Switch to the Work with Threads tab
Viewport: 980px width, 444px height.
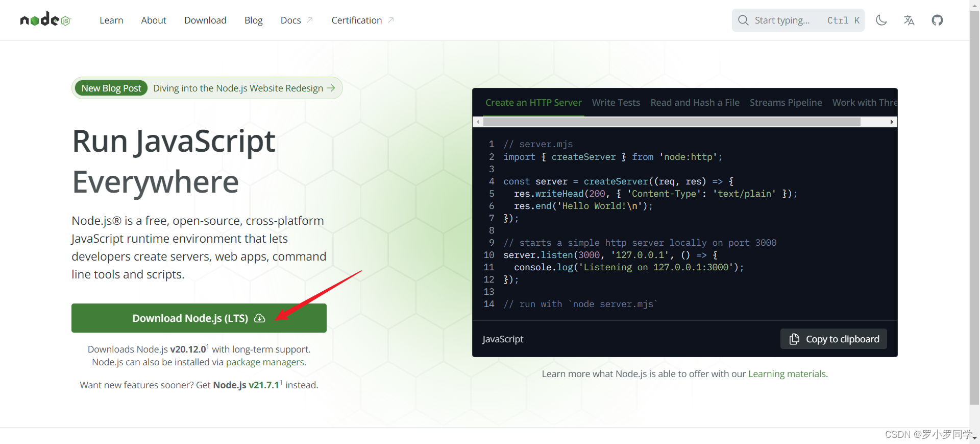point(864,103)
